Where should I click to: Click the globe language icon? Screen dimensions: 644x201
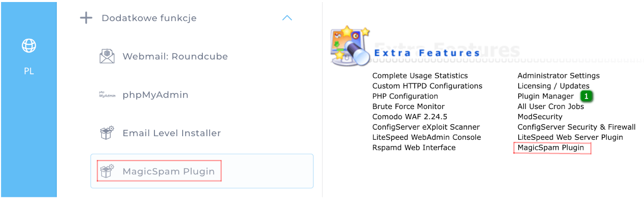[x=29, y=46]
